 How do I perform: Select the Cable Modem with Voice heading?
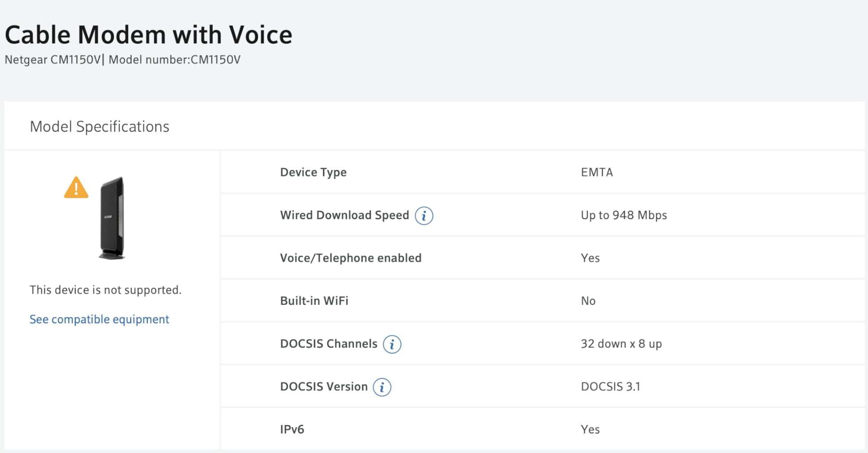(x=149, y=35)
